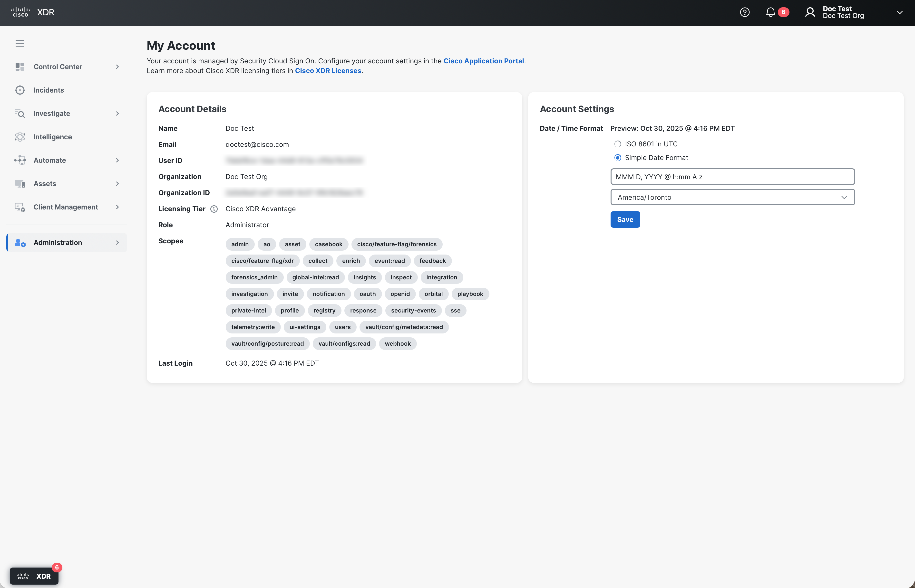Click the Intelligence sidebar icon
Screen dimensions: 915x588
click(20, 137)
